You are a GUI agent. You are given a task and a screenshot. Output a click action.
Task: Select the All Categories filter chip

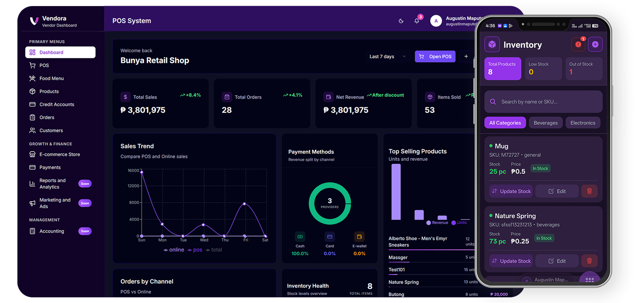pyautogui.click(x=505, y=123)
